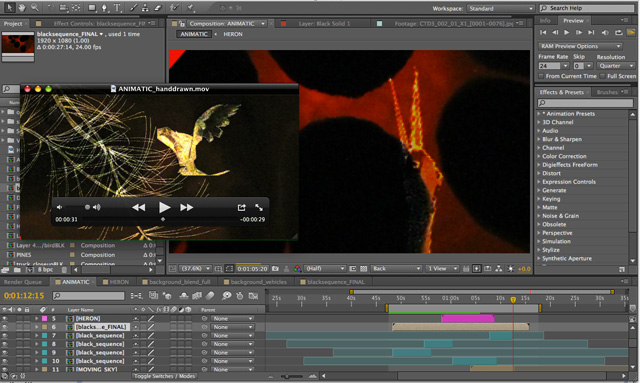
Task: Click the HERON breadcrumb in composition viewer
Action: (x=233, y=34)
